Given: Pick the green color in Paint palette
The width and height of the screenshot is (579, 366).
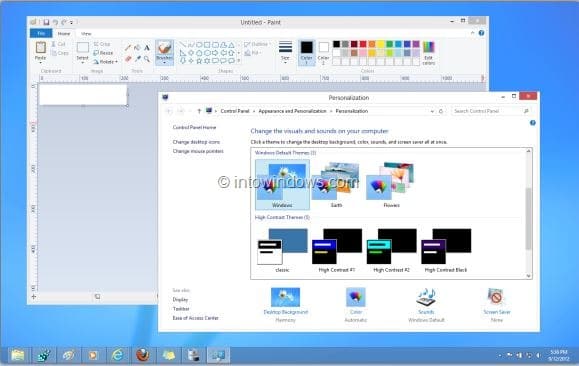Looking at the screenshot, I should coord(390,44).
